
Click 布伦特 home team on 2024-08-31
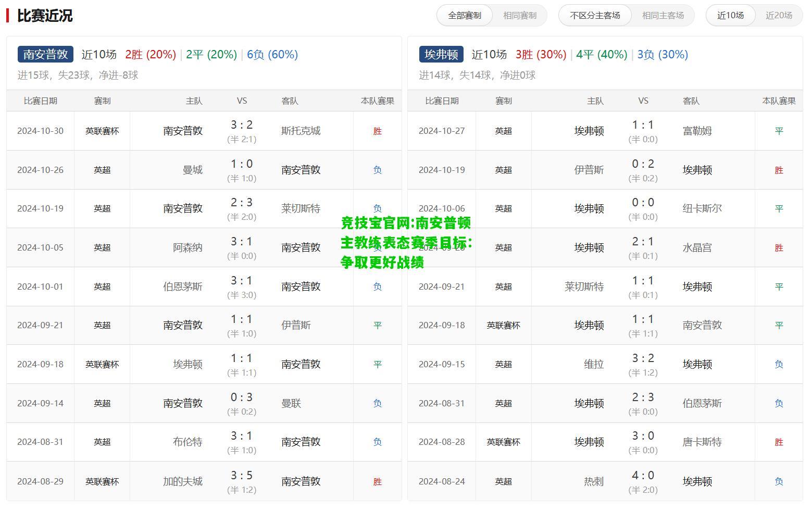(188, 442)
